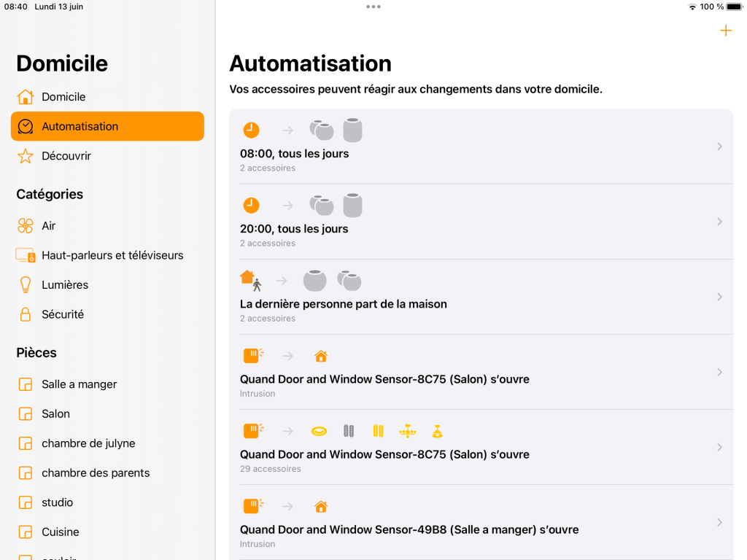Image resolution: width=747 pixels, height=560 pixels.
Task: Open chevron for La dernière personne part
Action: [719, 297]
